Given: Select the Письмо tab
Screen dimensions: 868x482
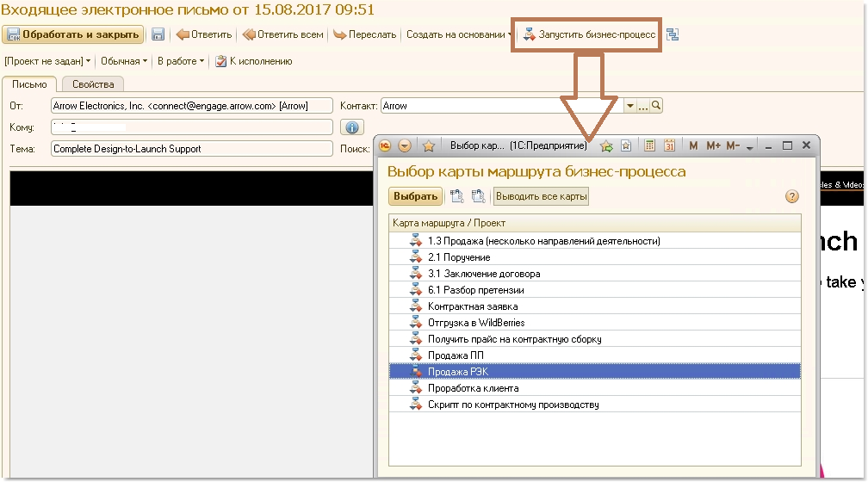Looking at the screenshot, I should 29,83.
